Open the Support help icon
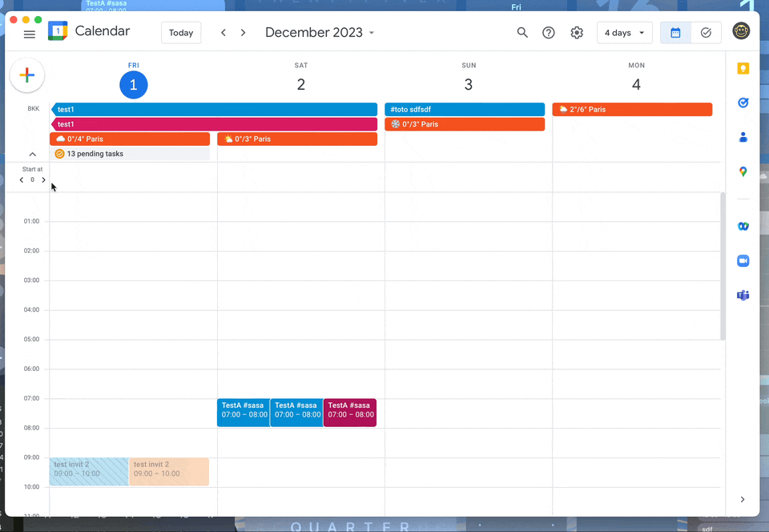Screen dimensions: 769x532 [x=548, y=33]
